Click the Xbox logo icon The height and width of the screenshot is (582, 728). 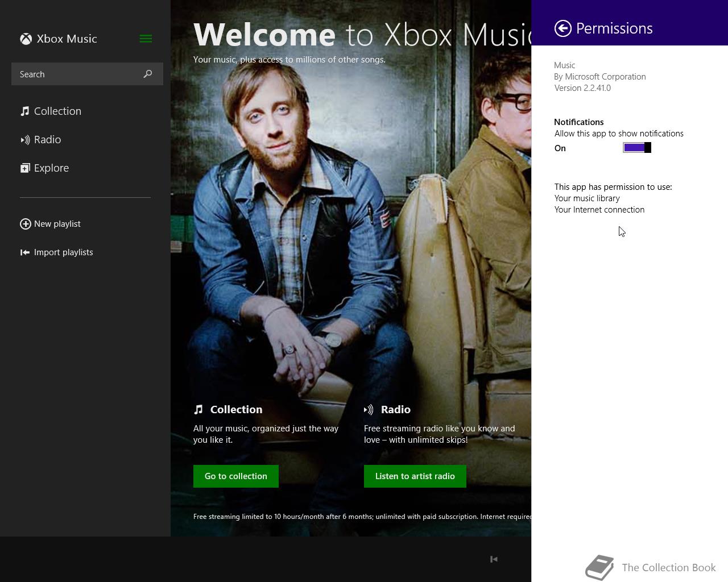[26, 39]
